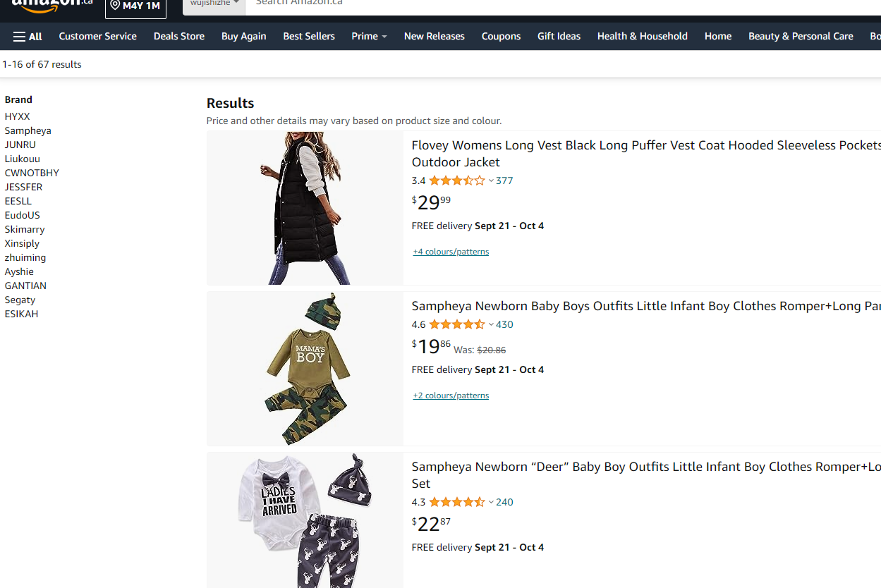Filter results by Sampheya brand
Screen dimensions: 881x588
28,130
